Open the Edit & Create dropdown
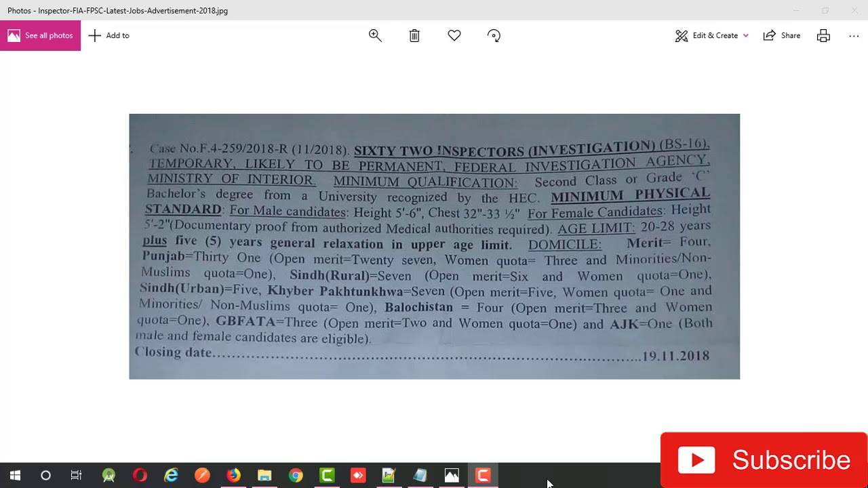Image resolution: width=868 pixels, height=488 pixels. pos(711,36)
